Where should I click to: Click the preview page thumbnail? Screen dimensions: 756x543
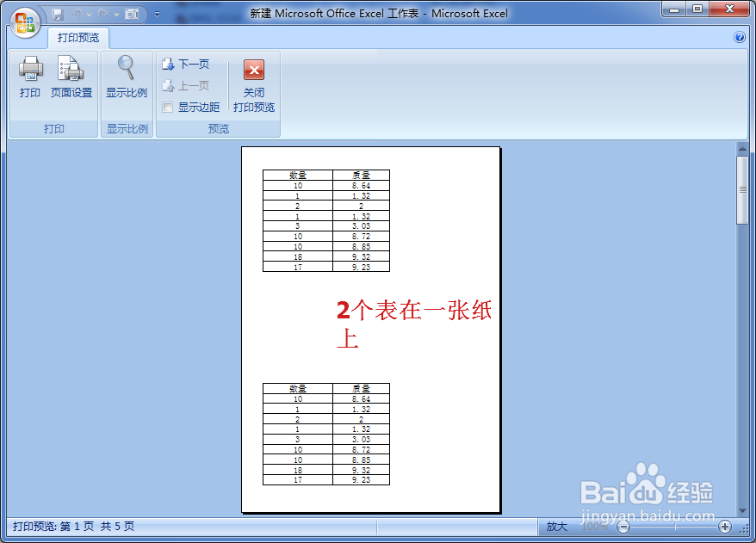tap(371, 330)
